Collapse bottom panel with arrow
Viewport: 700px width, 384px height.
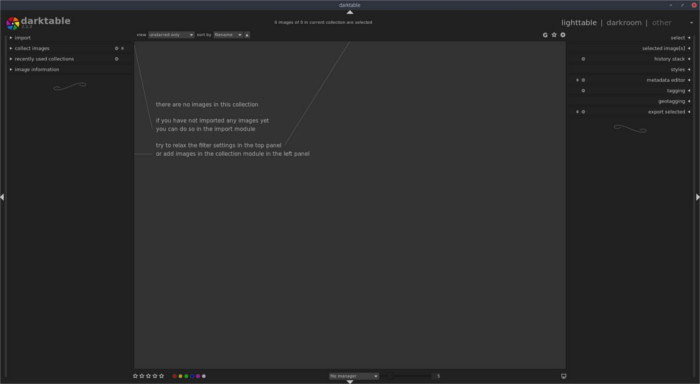click(350, 382)
